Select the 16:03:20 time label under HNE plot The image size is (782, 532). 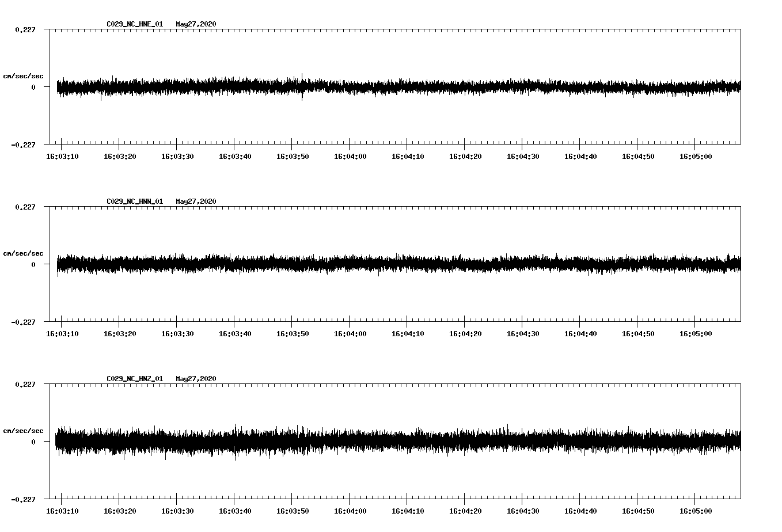coord(120,156)
